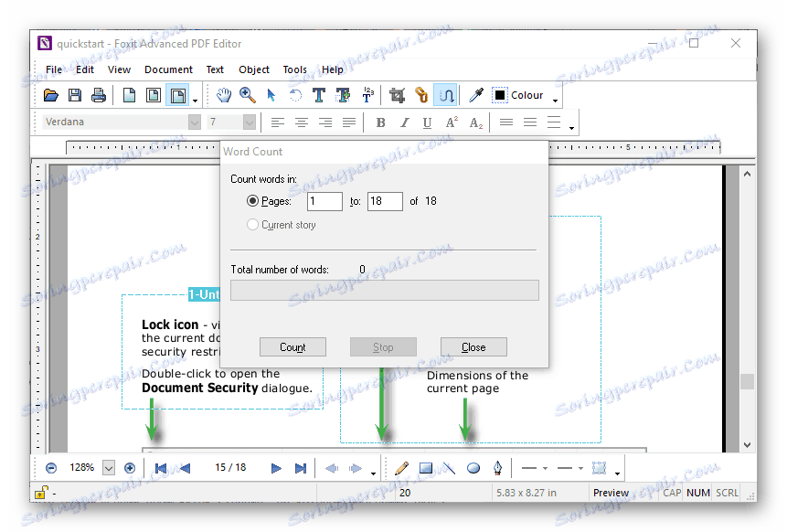787x532 pixels.
Task: Click the Close button in Word Count
Action: pos(473,346)
